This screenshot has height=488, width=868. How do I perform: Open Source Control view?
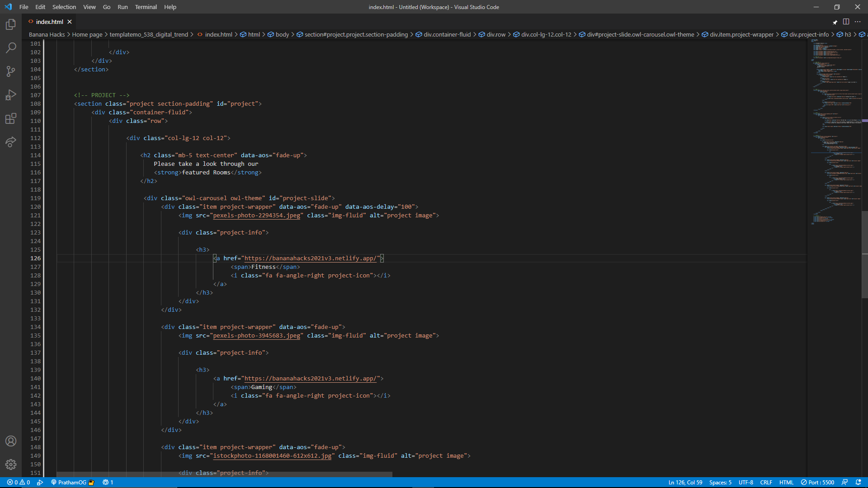11,71
